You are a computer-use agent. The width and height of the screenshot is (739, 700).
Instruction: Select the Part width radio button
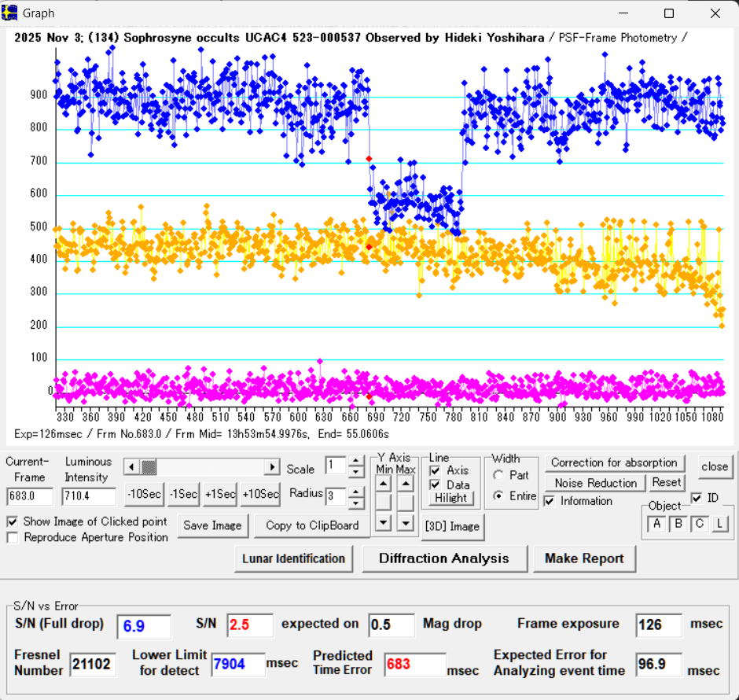coord(498,475)
